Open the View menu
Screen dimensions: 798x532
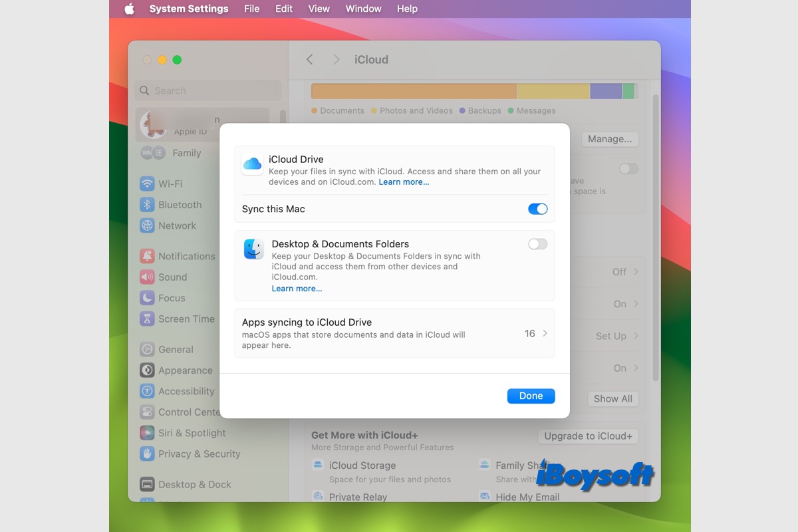click(x=319, y=9)
